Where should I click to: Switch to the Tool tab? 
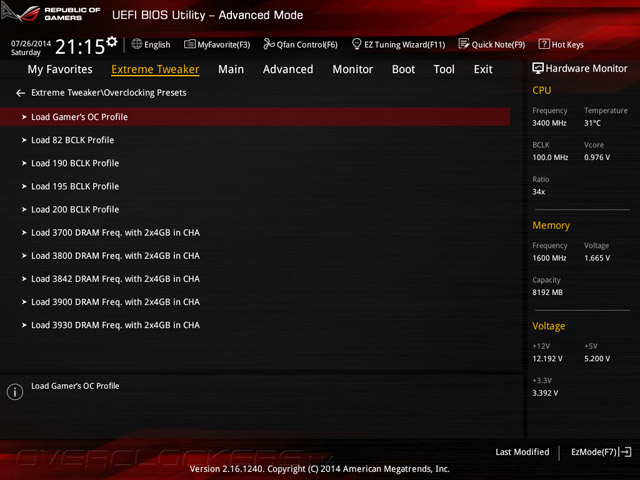click(x=444, y=69)
